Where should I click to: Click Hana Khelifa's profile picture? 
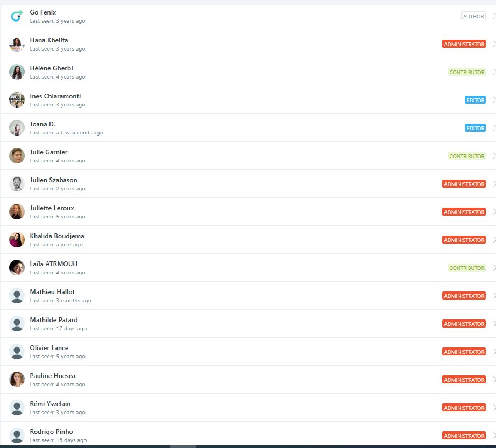(17, 44)
